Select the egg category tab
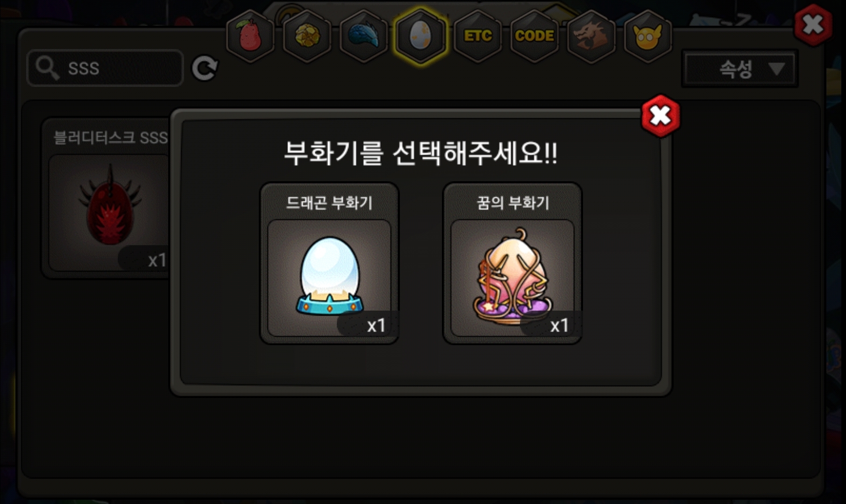846x504 pixels. point(420,36)
